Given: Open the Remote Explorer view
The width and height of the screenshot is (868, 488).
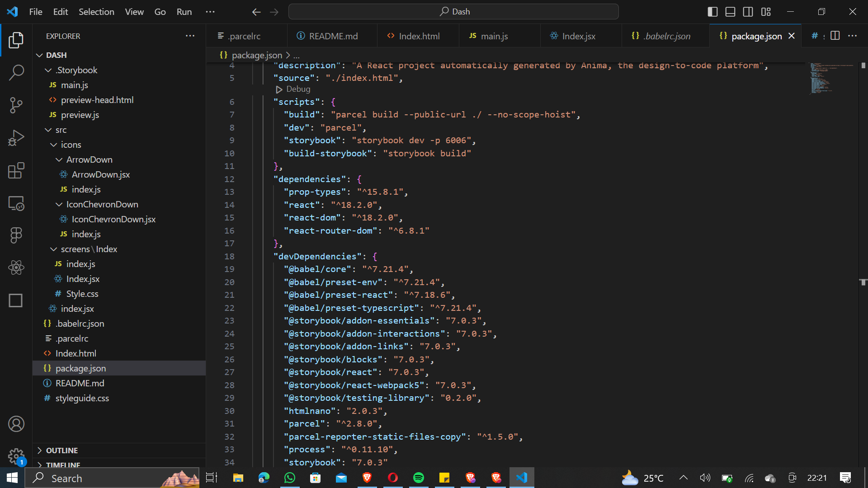Looking at the screenshot, I should [16, 203].
